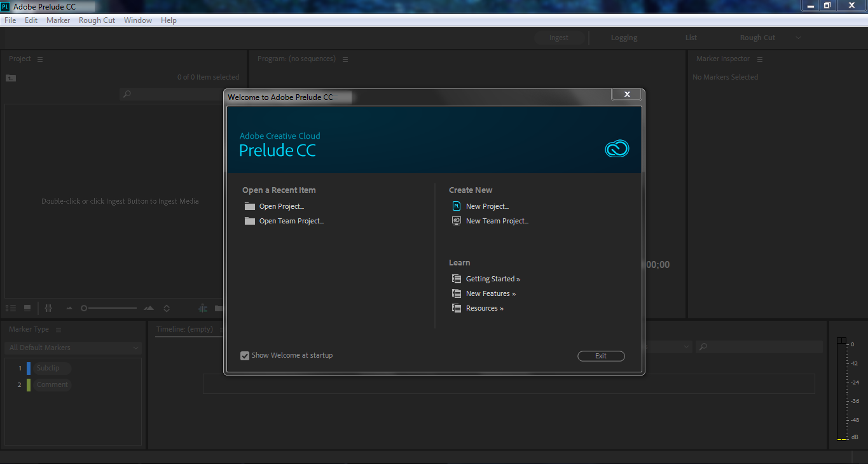Click the Exit button in Welcome dialog
Image resolution: width=868 pixels, height=464 pixels.
(601, 356)
